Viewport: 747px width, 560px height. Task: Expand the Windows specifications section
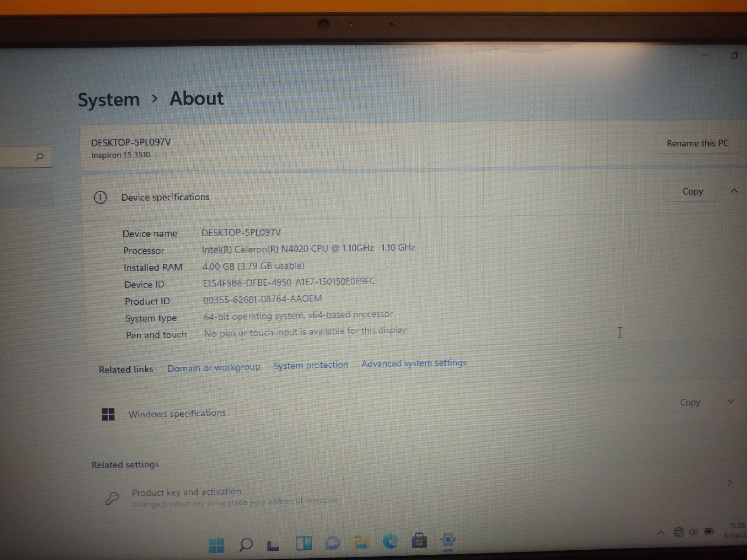(731, 401)
